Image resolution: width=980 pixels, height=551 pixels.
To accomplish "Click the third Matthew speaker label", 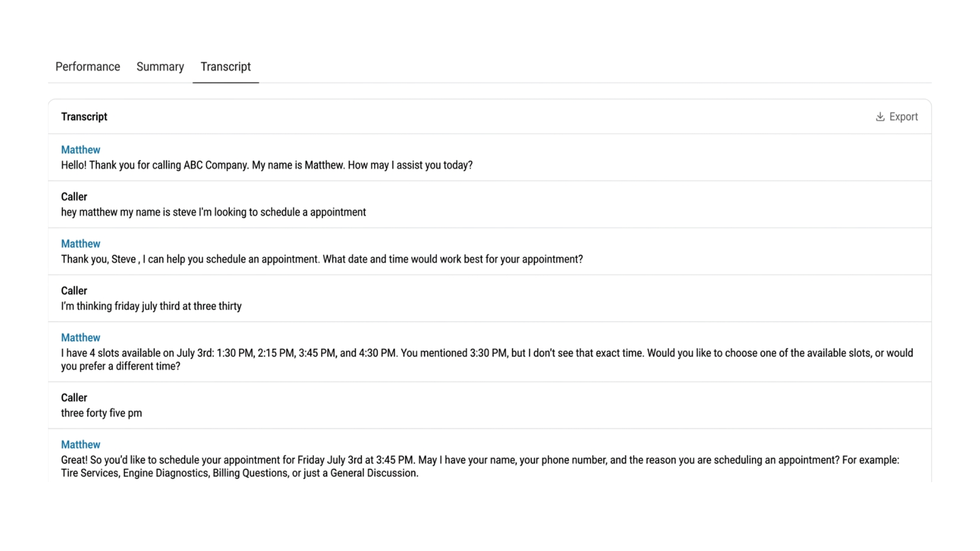I will [81, 338].
